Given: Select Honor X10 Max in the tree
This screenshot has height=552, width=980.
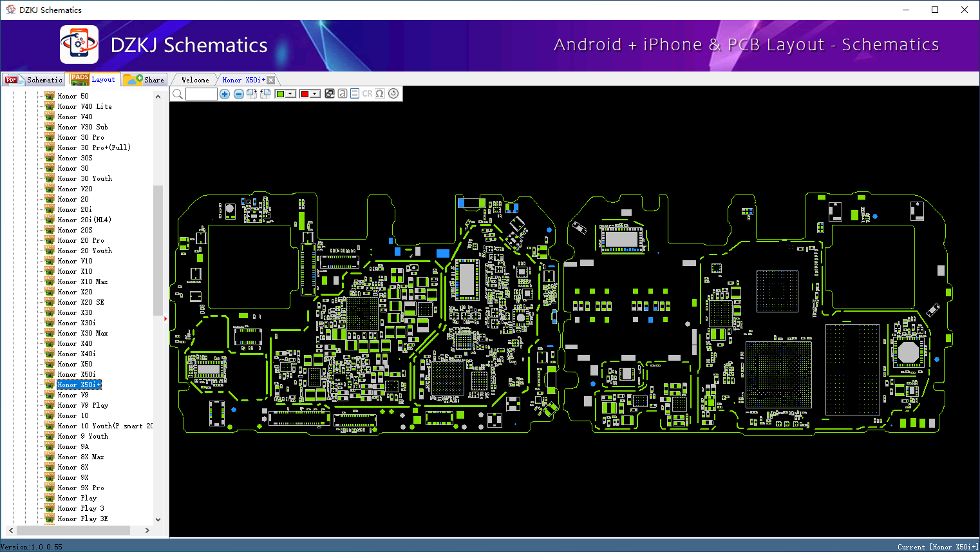Looking at the screenshot, I should (82, 281).
